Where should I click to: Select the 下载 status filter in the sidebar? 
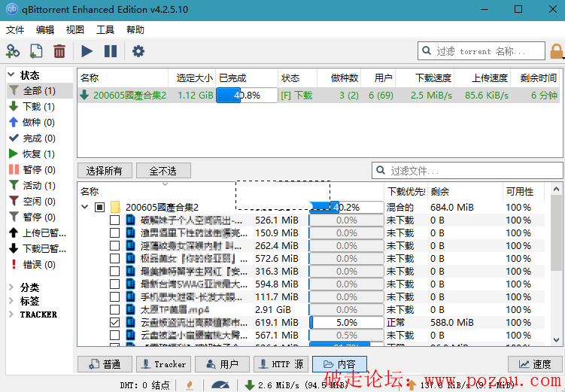(x=30, y=107)
